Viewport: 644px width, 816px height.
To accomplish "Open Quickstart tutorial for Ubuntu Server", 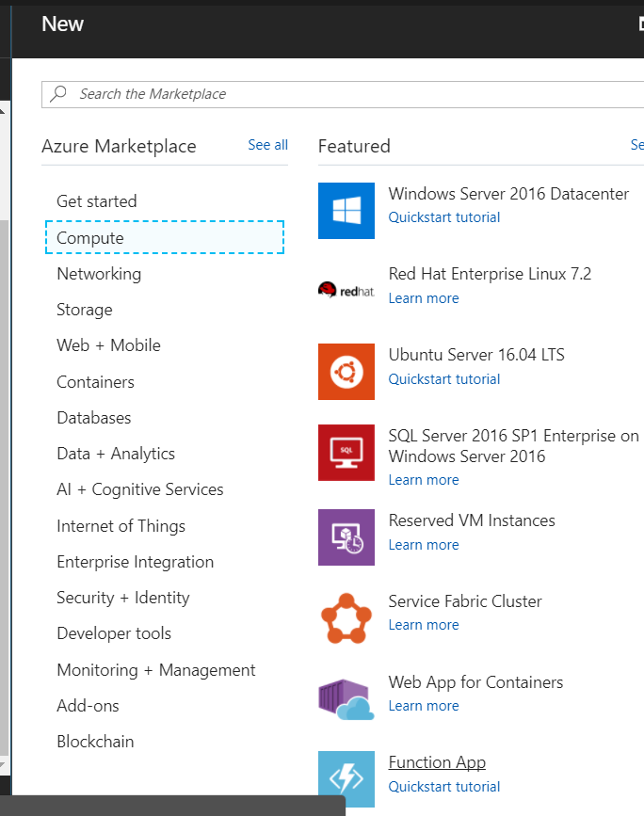I will 444,379.
